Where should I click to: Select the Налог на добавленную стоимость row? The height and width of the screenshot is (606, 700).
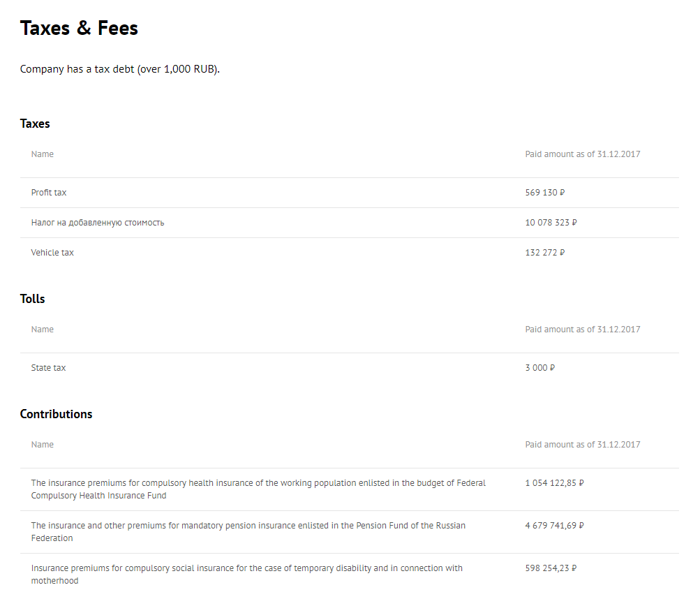coord(350,223)
